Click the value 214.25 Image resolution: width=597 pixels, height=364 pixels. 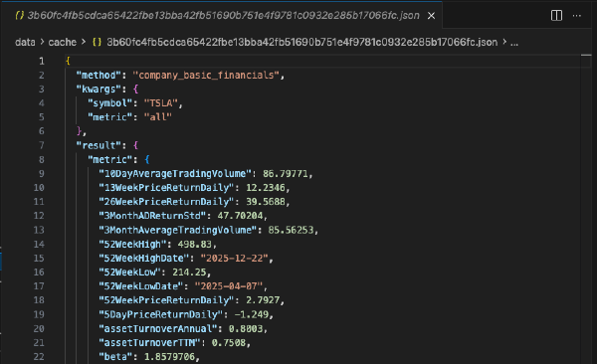[x=189, y=272]
